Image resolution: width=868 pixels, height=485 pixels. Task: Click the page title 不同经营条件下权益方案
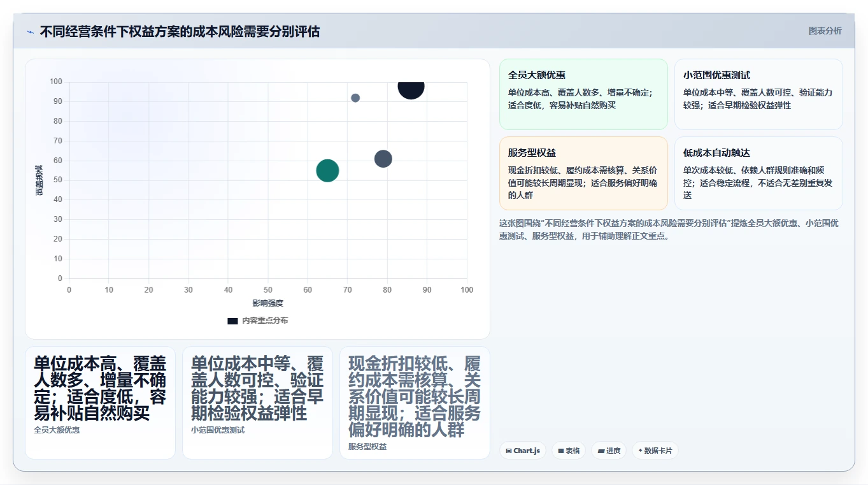180,31
